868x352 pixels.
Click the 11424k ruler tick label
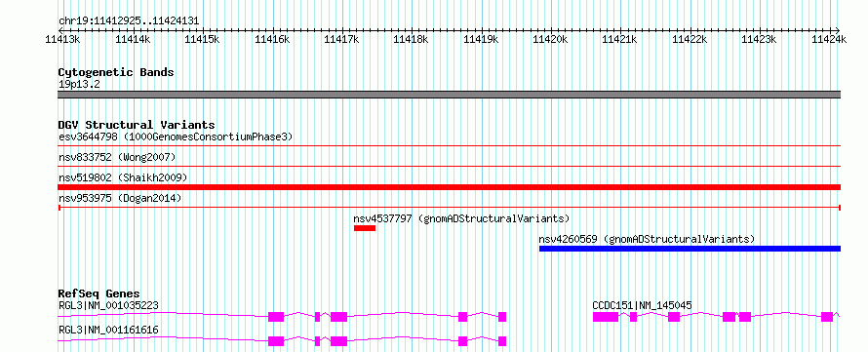[829, 39]
